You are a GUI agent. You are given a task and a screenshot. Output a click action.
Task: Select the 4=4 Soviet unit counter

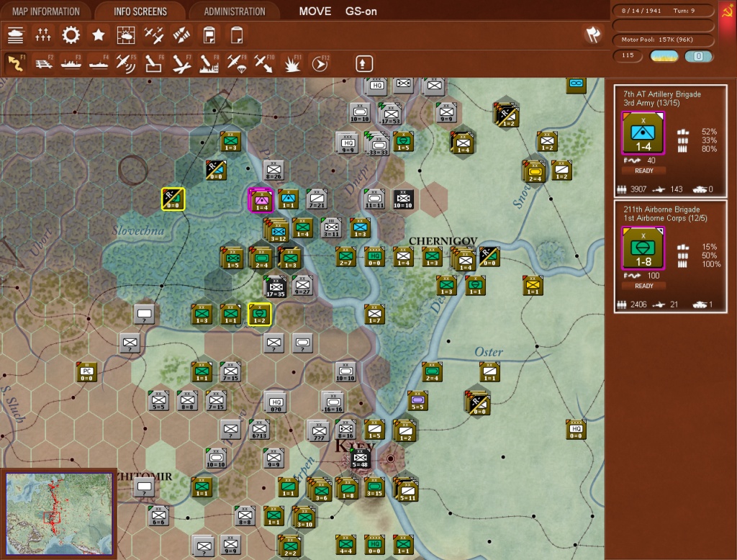(x=346, y=545)
